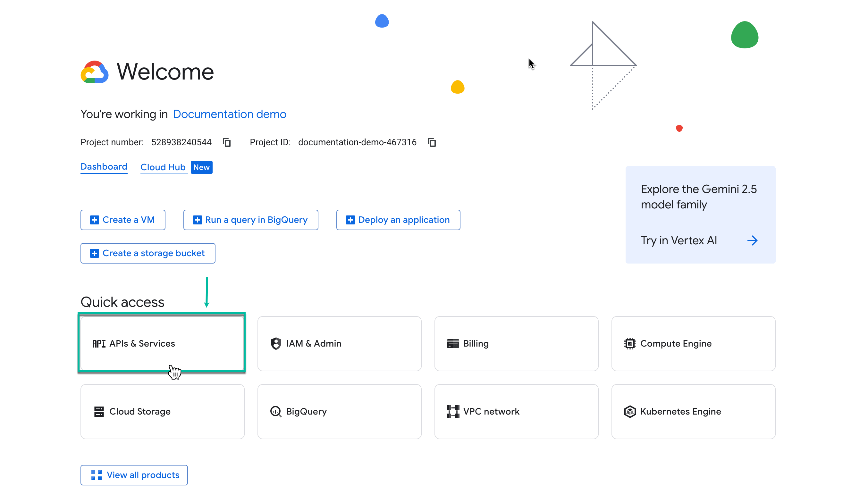The image size is (860, 504).
Task: Open the Compute Engine card
Action: tap(693, 343)
